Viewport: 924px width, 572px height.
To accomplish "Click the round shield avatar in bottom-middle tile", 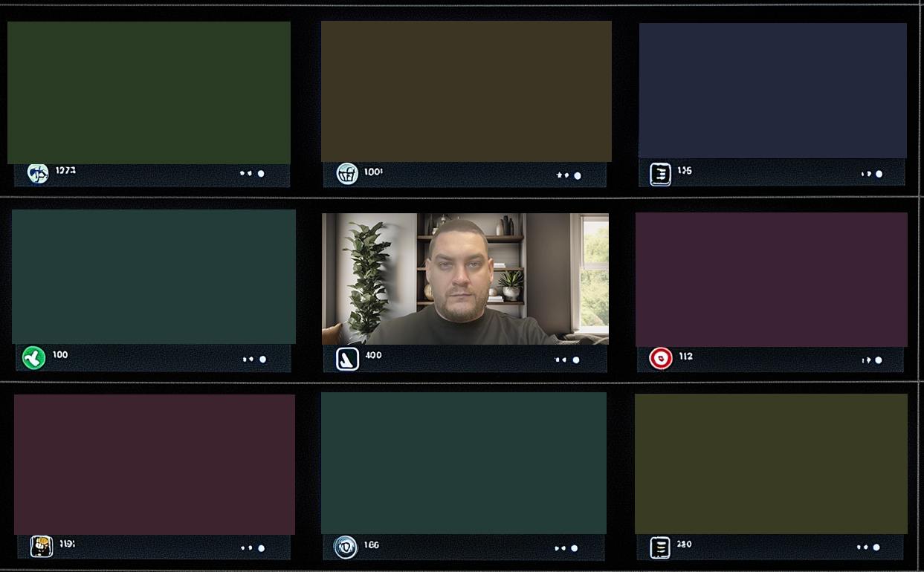I will [345, 547].
